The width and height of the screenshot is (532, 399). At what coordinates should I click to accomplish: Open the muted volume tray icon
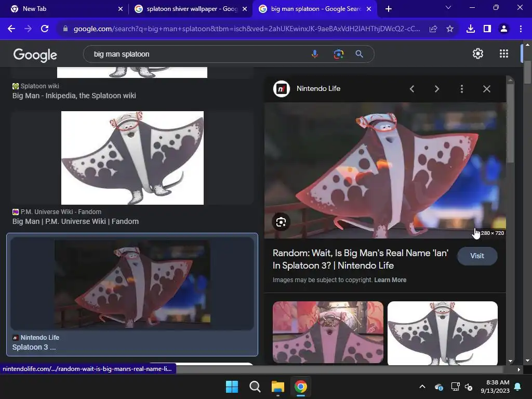tap(469, 387)
